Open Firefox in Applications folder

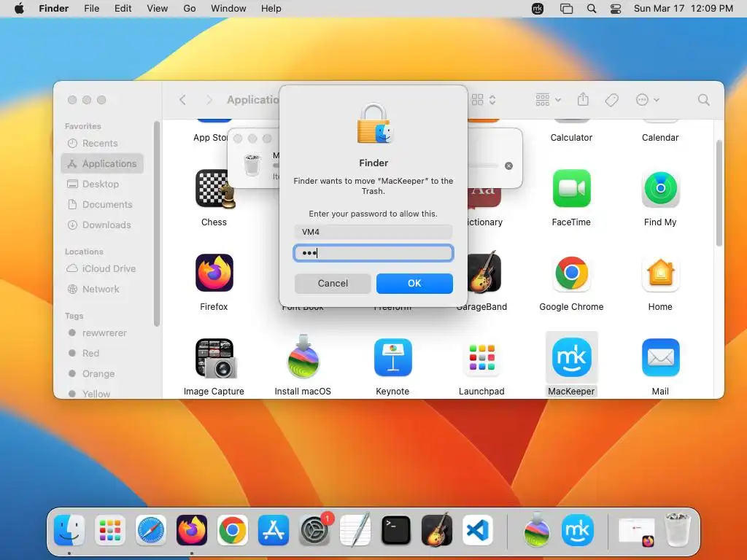[x=214, y=273]
